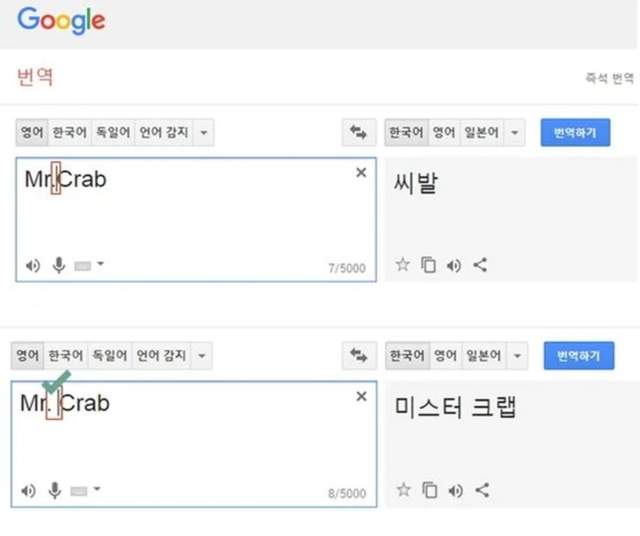Share the bottom translation result
Screen dimensions: 640x536
click(482, 490)
